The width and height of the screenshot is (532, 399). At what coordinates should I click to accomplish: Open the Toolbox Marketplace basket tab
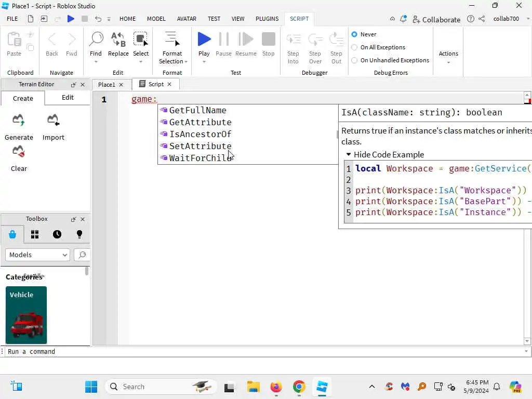pyautogui.click(x=12, y=234)
